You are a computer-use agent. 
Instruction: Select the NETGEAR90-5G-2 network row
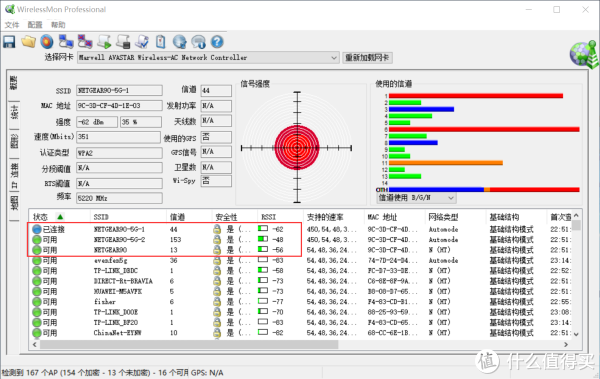click(302, 240)
